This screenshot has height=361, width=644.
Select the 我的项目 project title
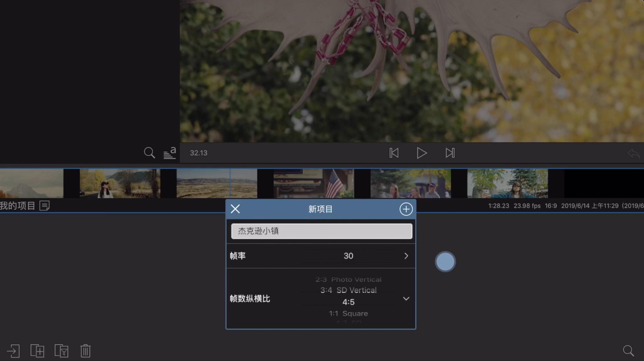point(17,205)
